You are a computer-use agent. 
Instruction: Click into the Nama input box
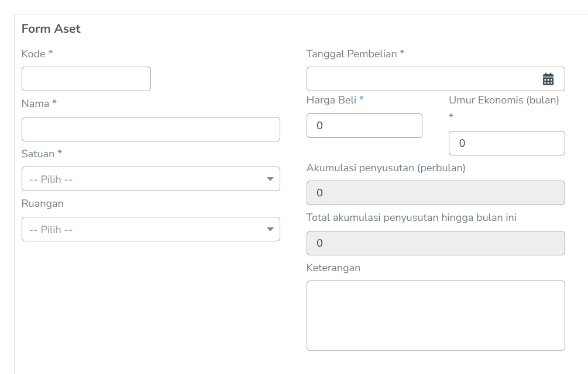[151, 129]
